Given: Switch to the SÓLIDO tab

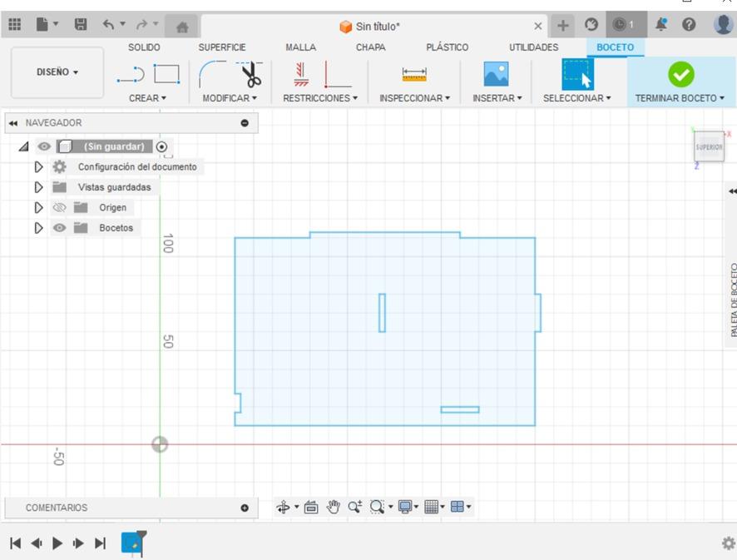Looking at the screenshot, I should [144, 47].
